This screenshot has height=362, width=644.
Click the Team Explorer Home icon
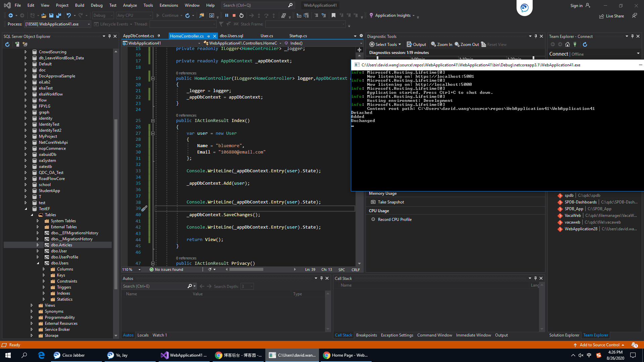point(568,44)
